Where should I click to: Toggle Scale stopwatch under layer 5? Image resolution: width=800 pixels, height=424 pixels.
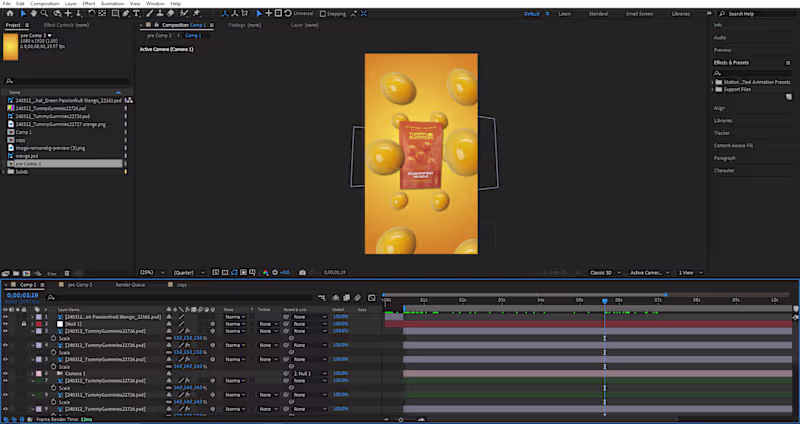click(53, 367)
